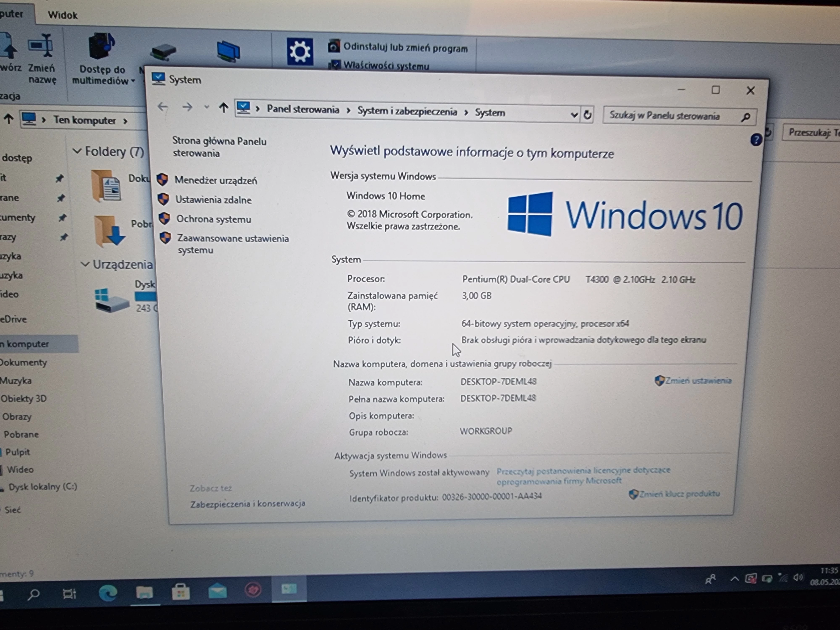The width and height of the screenshot is (840, 630).
Task: Refresh the System window
Action: tap(587, 115)
